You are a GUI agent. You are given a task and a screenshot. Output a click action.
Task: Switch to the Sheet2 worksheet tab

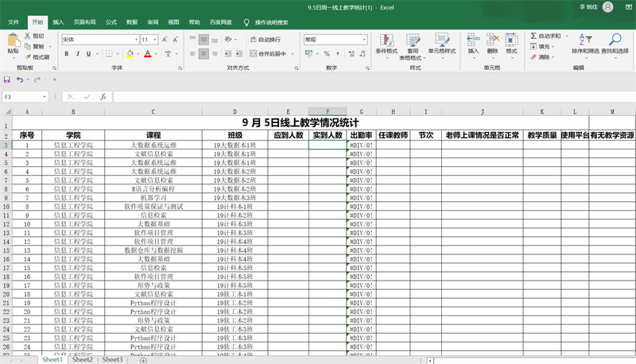(x=83, y=359)
